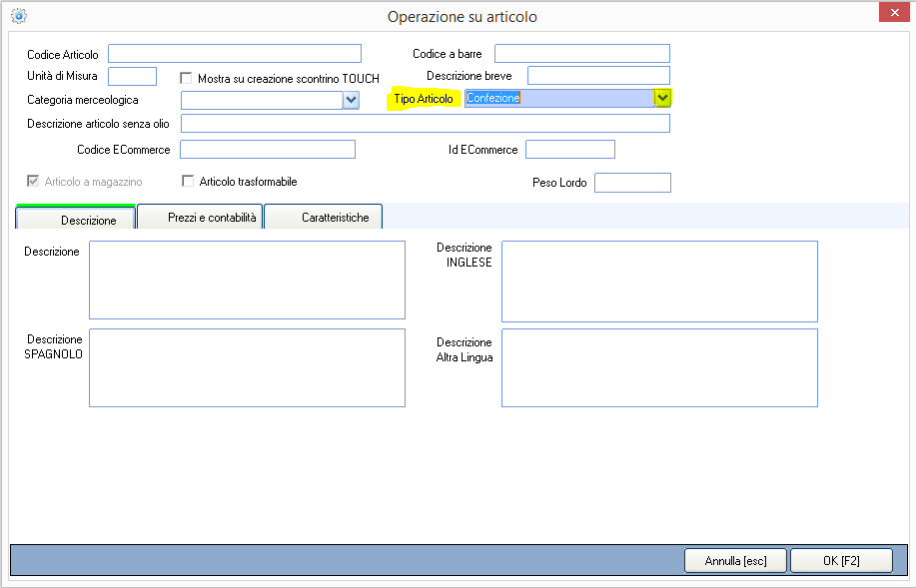Toggle the Articolo a magazzino checkbox
Image resolution: width=916 pixels, height=588 pixels.
33,181
